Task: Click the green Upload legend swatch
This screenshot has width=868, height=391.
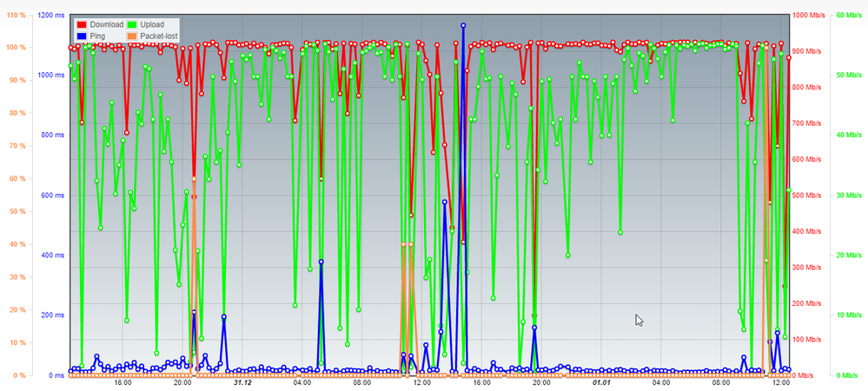Action: pyautogui.click(x=132, y=24)
